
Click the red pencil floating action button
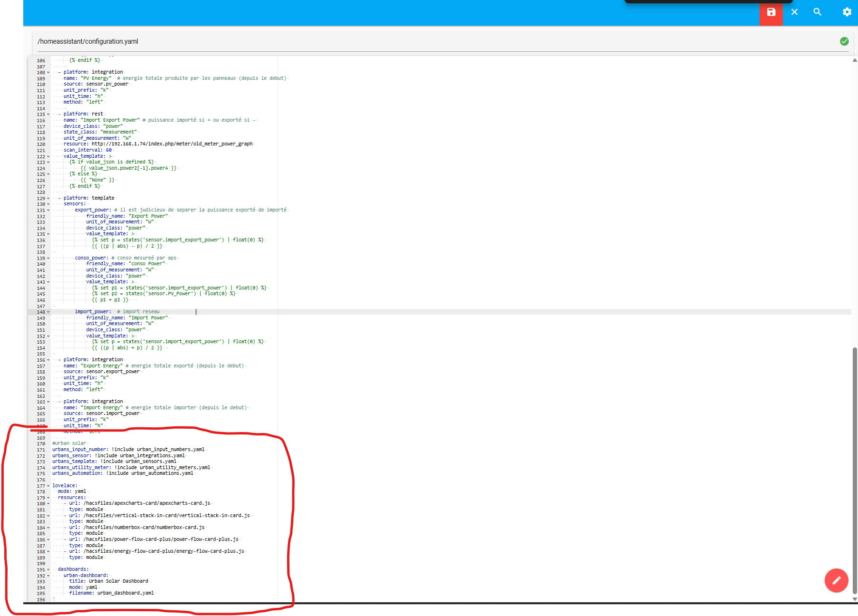tap(836, 580)
